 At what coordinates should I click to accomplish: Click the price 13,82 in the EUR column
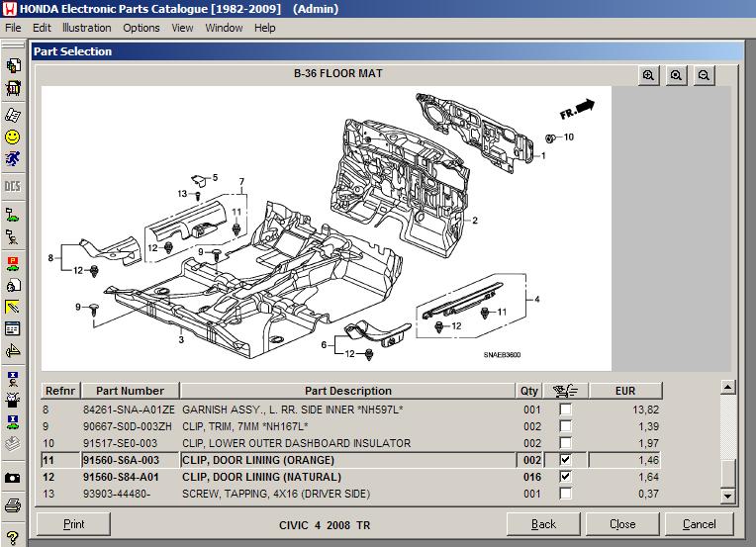(645, 410)
